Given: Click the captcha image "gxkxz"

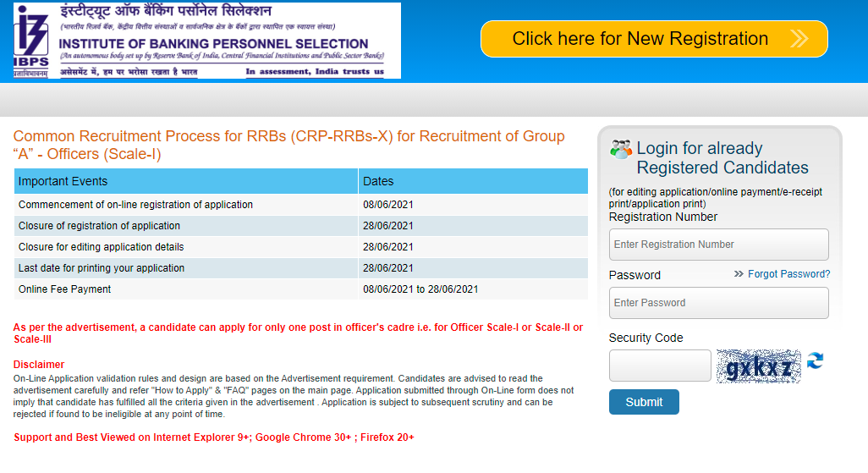Looking at the screenshot, I should tap(758, 366).
